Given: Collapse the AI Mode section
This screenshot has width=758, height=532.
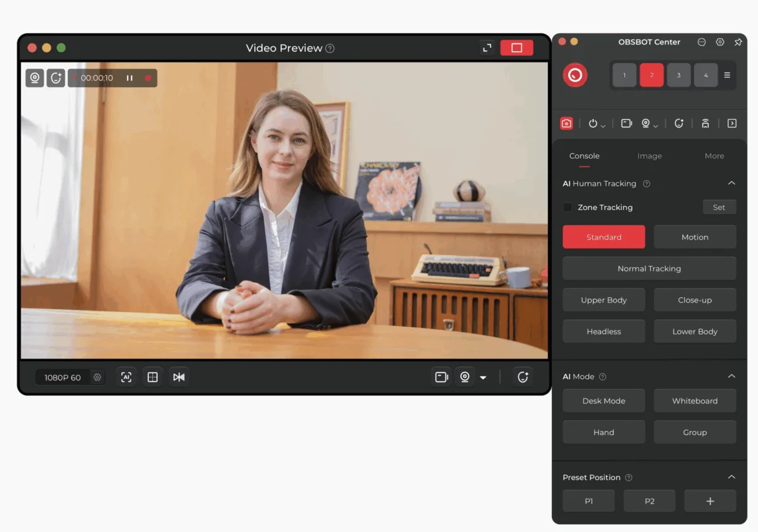Looking at the screenshot, I should [731, 376].
